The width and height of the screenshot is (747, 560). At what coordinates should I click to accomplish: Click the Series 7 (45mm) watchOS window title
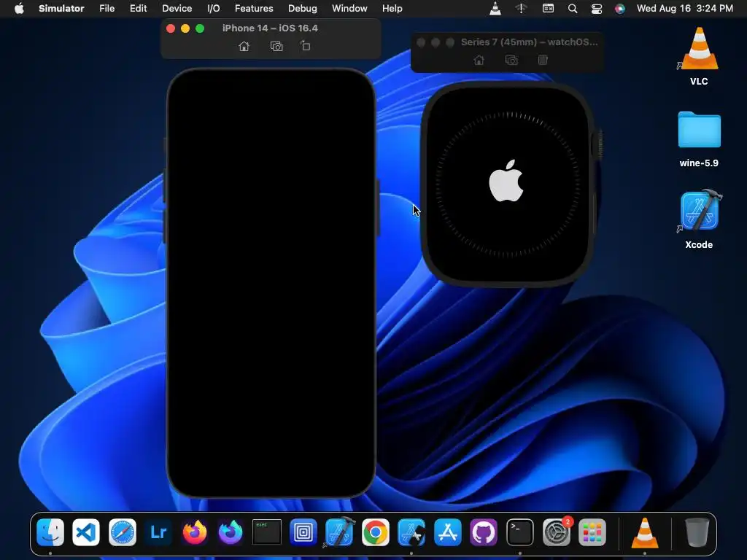tap(530, 42)
